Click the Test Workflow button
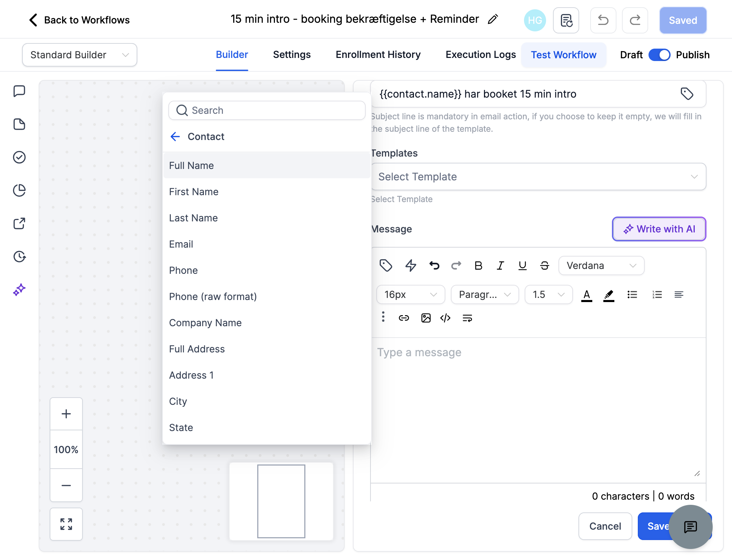The image size is (732, 560). click(x=564, y=55)
